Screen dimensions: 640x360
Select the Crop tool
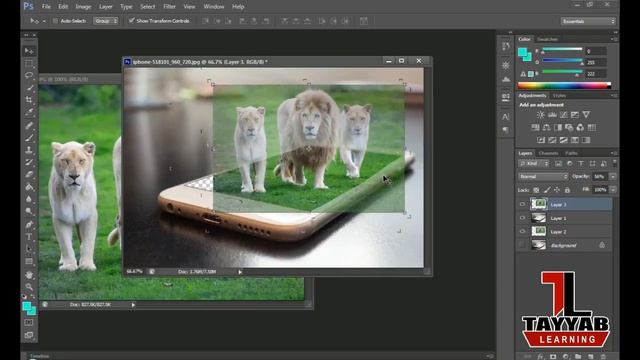point(29,100)
